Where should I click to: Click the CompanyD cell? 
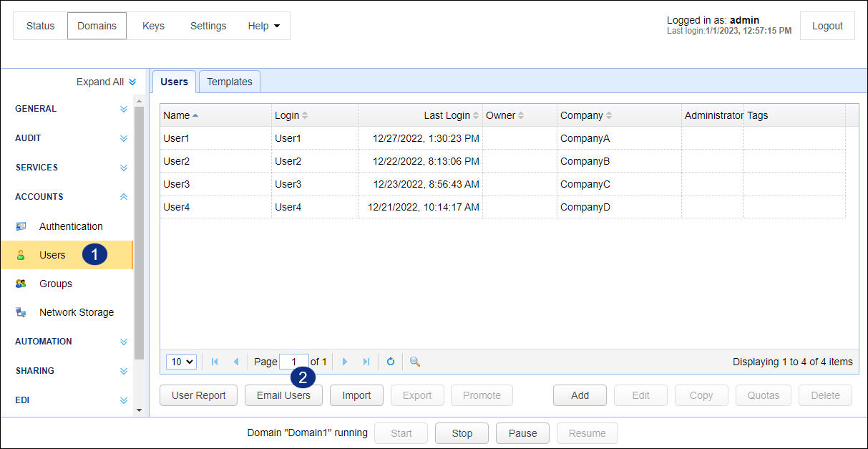pos(619,207)
